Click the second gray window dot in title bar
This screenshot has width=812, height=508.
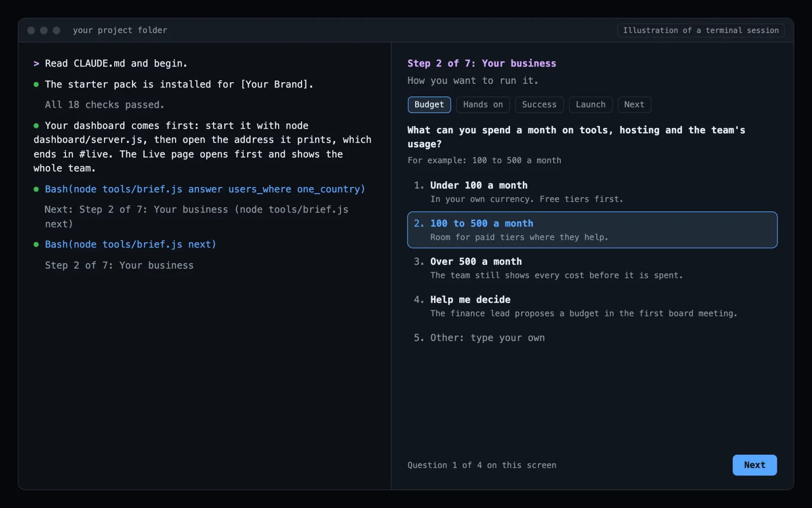coord(44,30)
